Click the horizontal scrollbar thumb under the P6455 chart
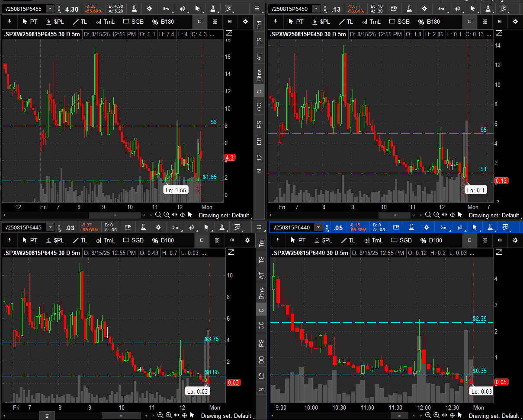This screenshot has width=523, height=420. [115, 215]
